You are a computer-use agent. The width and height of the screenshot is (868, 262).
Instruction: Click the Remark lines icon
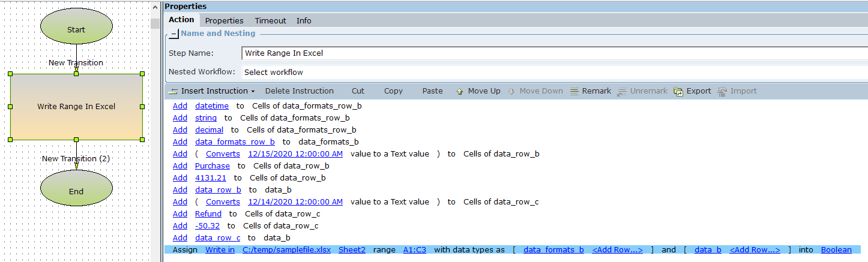click(x=574, y=91)
